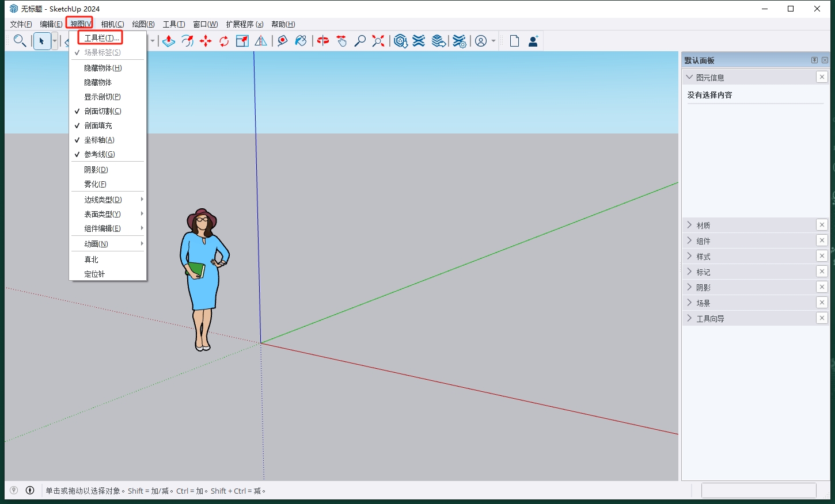Open the selection tool dropdown arrow
The image size is (835, 504).
(53, 41)
